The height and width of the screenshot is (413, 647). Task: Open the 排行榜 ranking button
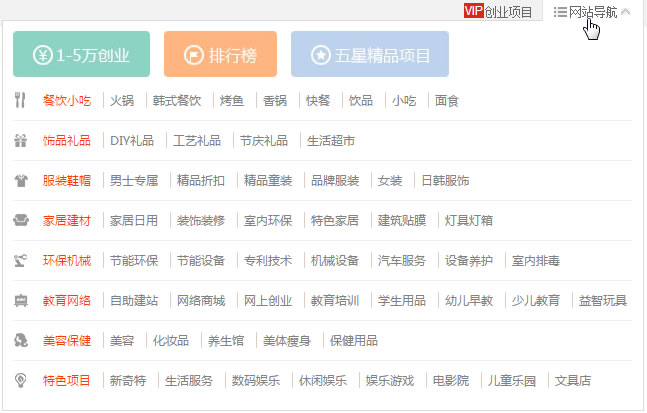point(220,54)
